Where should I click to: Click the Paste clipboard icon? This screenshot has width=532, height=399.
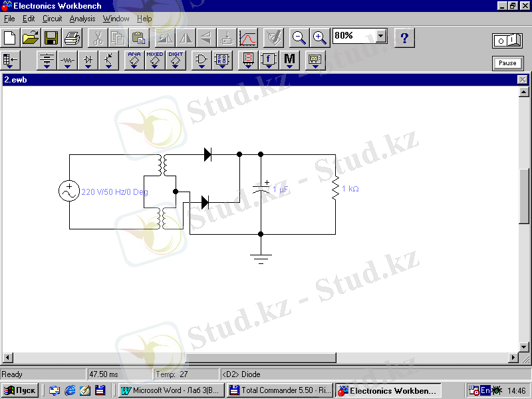click(x=139, y=38)
